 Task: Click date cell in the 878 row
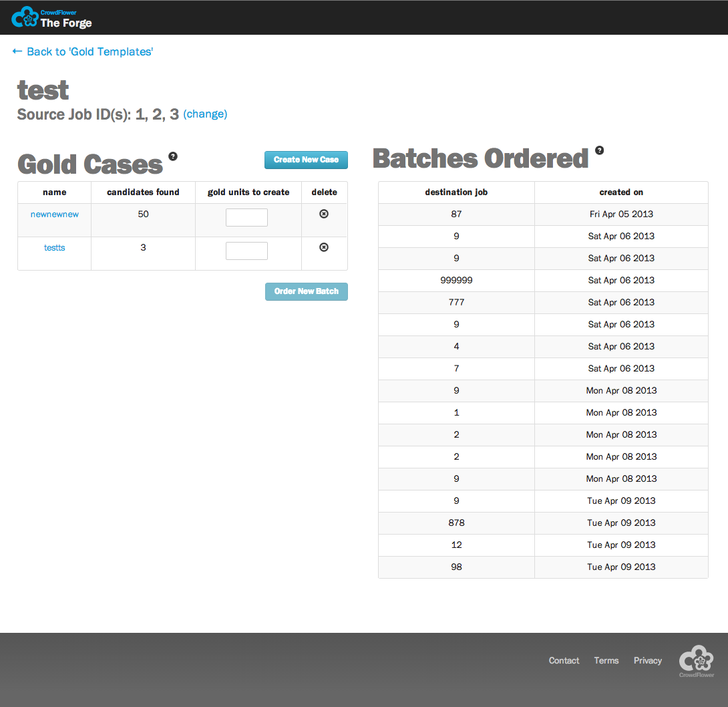[x=621, y=523]
